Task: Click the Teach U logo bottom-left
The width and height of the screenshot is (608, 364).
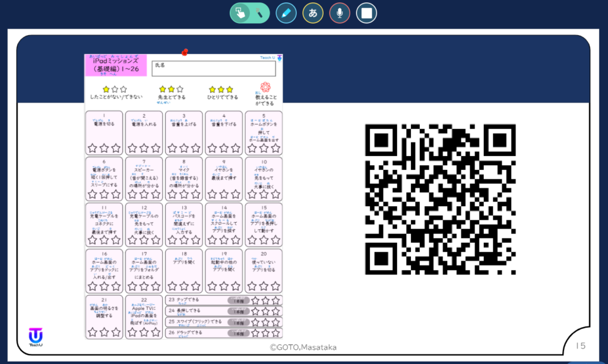Action: coord(36,336)
